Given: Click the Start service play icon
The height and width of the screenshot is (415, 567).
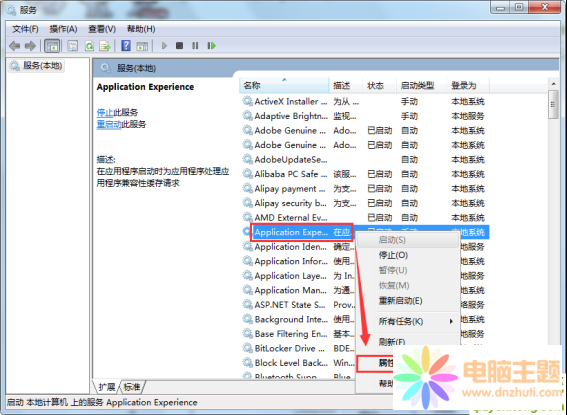Looking at the screenshot, I should (x=164, y=46).
